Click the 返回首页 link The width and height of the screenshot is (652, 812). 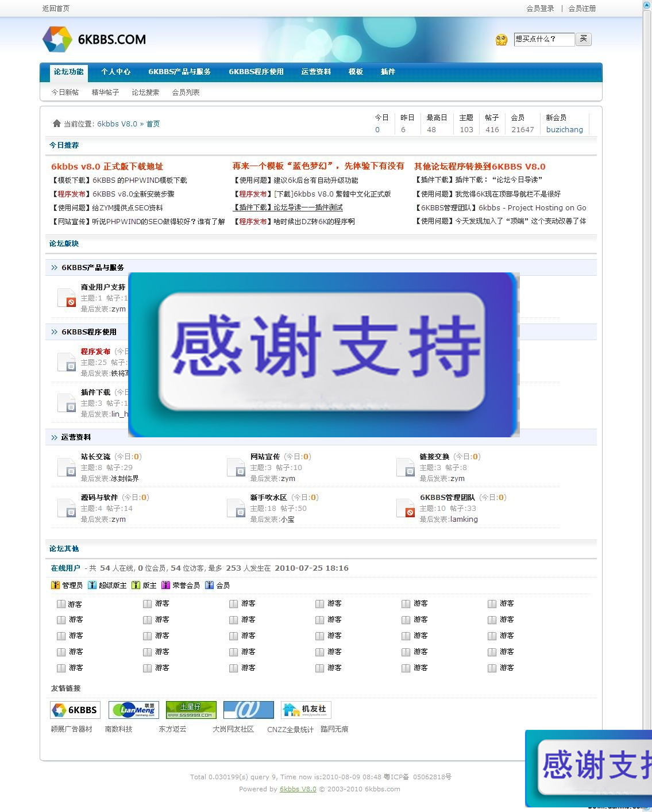point(56,8)
